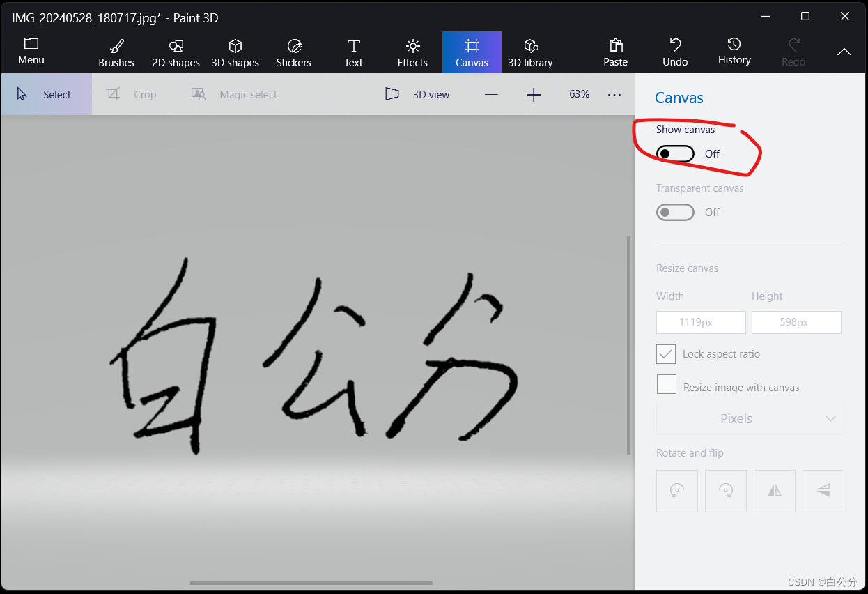This screenshot has height=594, width=868.
Task: Click the Undo icon
Action: (x=674, y=52)
